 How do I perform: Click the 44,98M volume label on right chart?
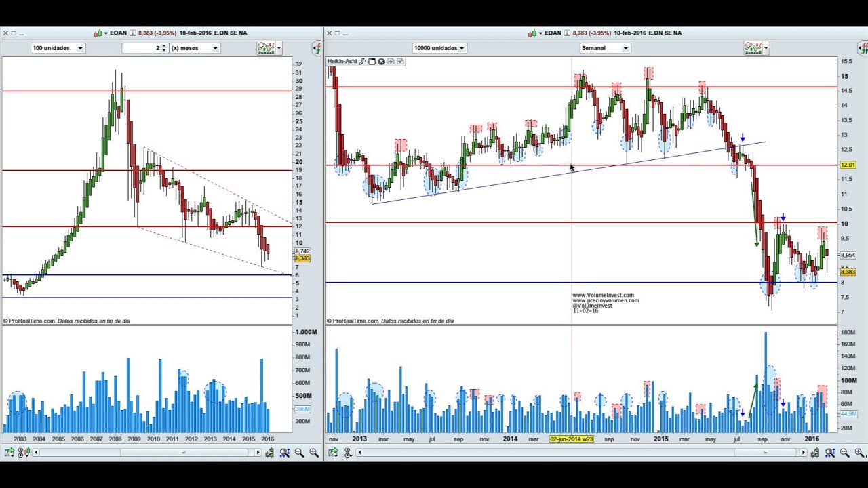pyautogui.click(x=848, y=413)
